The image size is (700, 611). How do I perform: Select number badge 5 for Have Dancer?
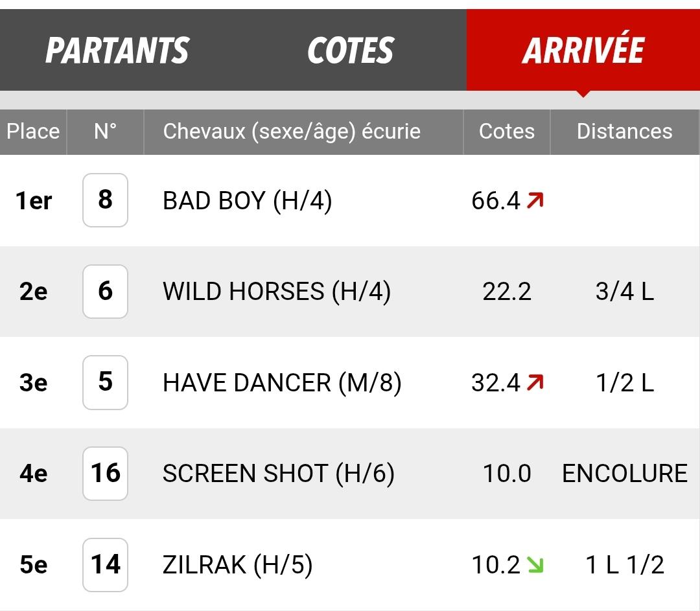(106, 382)
